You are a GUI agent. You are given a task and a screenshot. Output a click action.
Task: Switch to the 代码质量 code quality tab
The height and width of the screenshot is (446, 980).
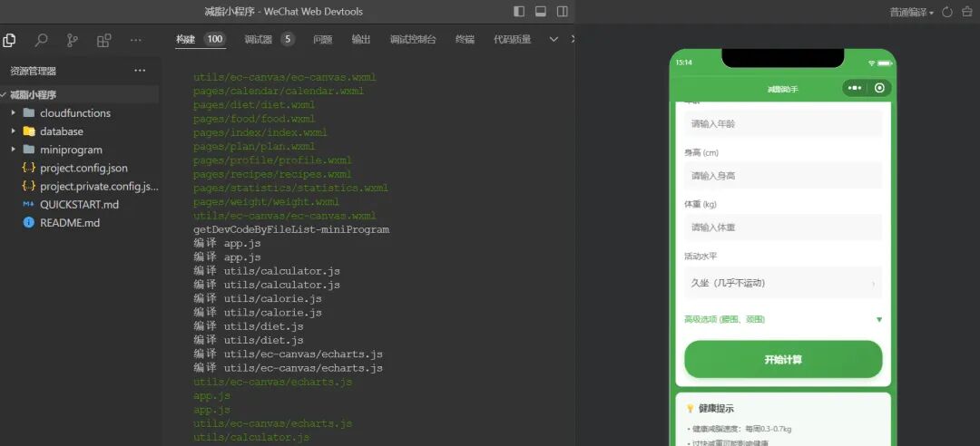512,39
